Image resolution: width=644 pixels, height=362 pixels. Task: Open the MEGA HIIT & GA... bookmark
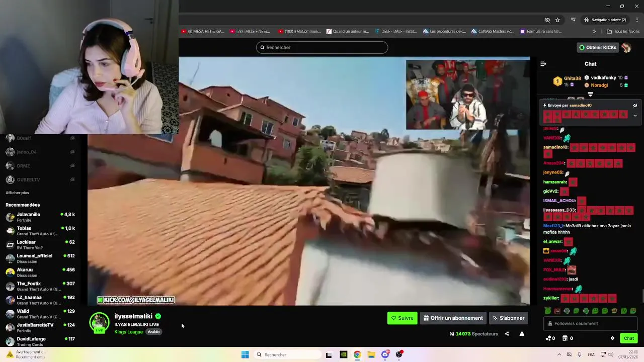203,31
